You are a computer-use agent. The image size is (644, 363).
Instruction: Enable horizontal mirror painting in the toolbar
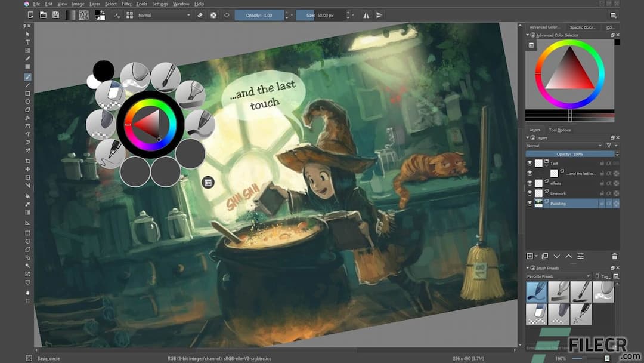[x=366, y=15]
